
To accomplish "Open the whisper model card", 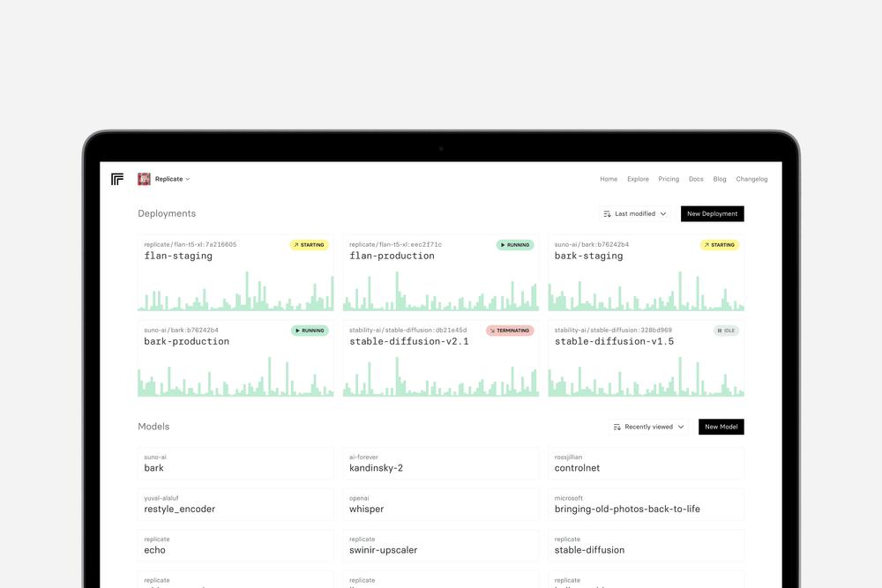I will (441, 505).
